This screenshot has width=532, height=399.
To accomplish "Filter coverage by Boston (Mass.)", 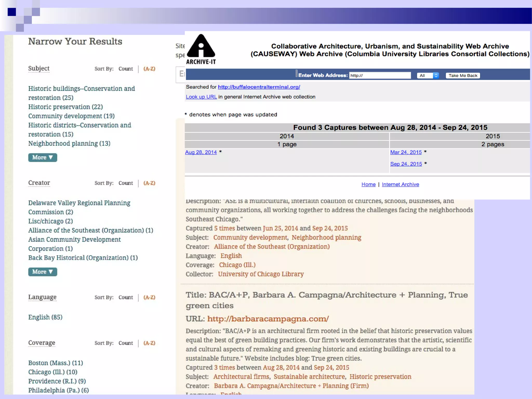I will pos(56,363).
